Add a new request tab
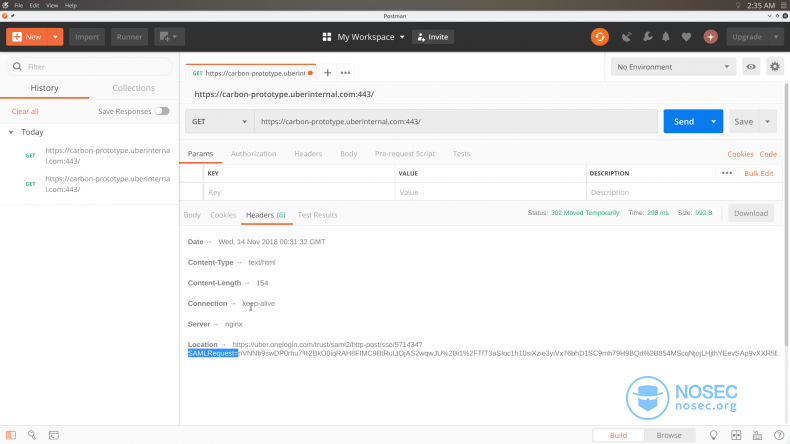Screen dimensions: 790x444 (327, 73)
